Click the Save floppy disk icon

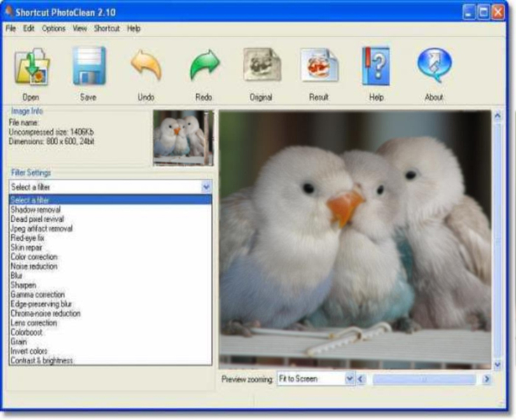(88, 68)
